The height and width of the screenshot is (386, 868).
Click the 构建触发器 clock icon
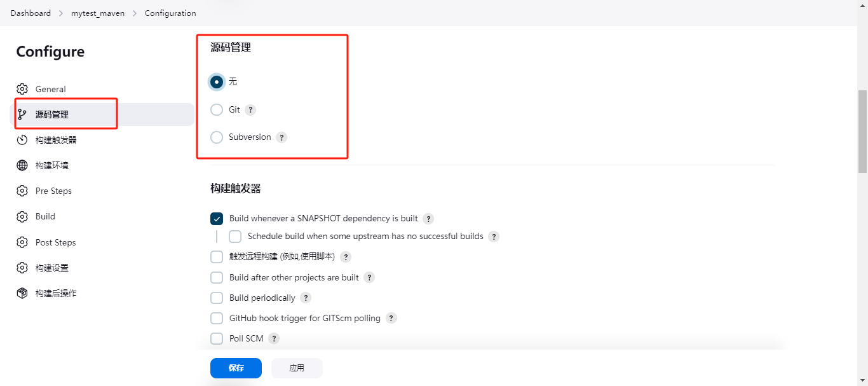pos(22,140)
